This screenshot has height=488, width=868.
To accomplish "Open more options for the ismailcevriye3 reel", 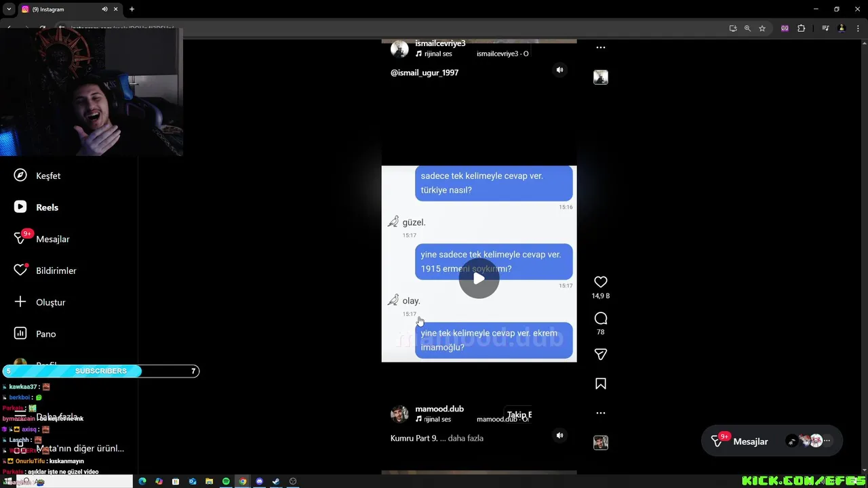I will coord(600,47).
